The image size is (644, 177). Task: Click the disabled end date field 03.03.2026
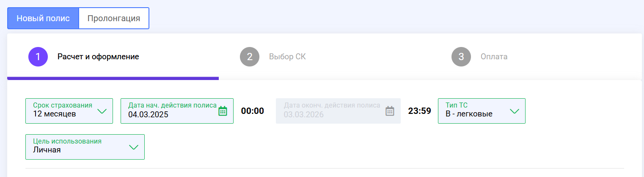pyautogui.click(x=303, y=114)
